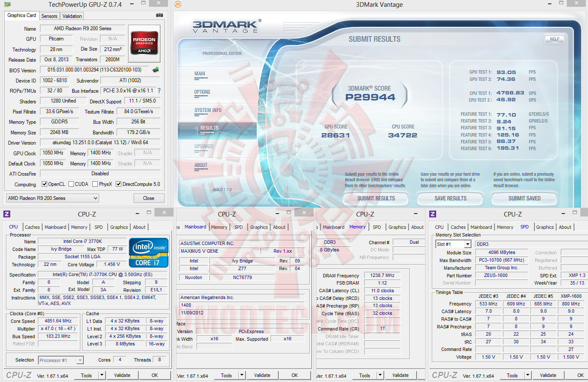Click the MAXIMUS V GENE model field

tap(220, 251)
